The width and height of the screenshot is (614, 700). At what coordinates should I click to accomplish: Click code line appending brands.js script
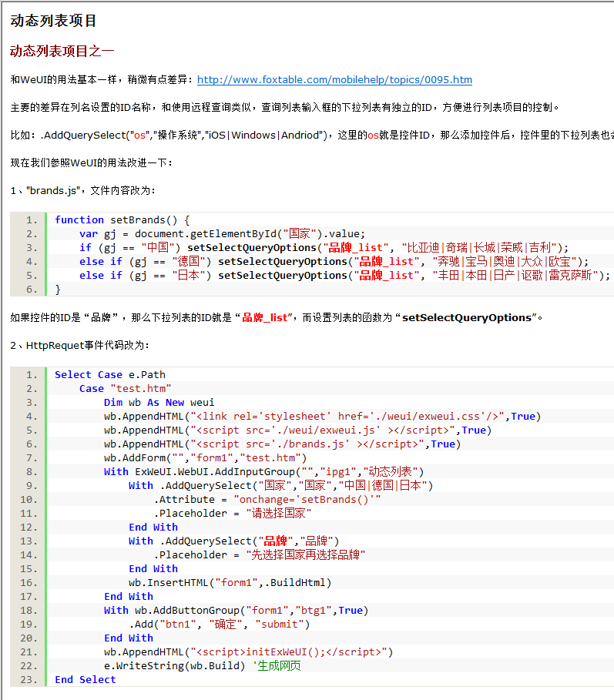(282, 444)
